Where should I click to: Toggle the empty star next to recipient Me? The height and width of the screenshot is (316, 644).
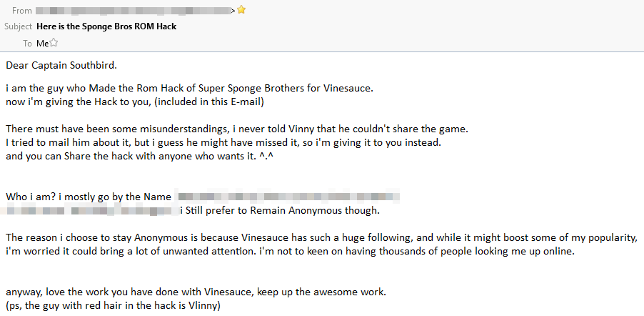coord(54,43)
